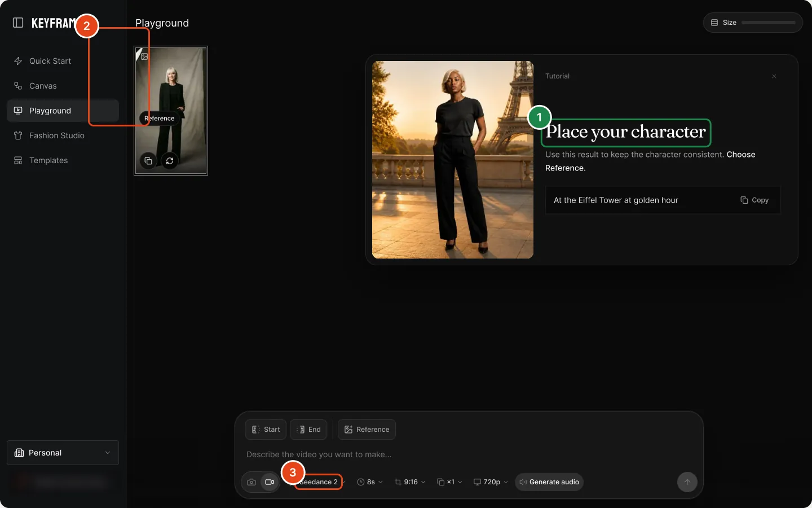
Task: Click the End frame button
Action: (308, 430)
